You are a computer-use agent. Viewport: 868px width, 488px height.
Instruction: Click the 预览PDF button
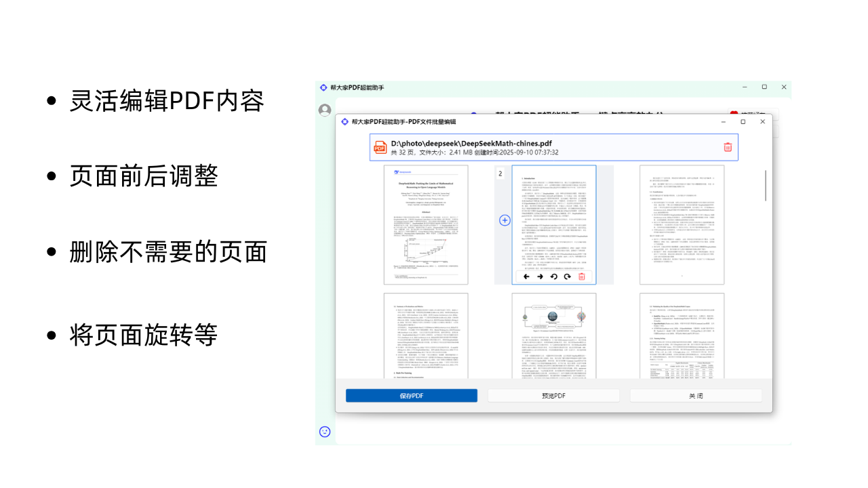(x=553, y=395)
